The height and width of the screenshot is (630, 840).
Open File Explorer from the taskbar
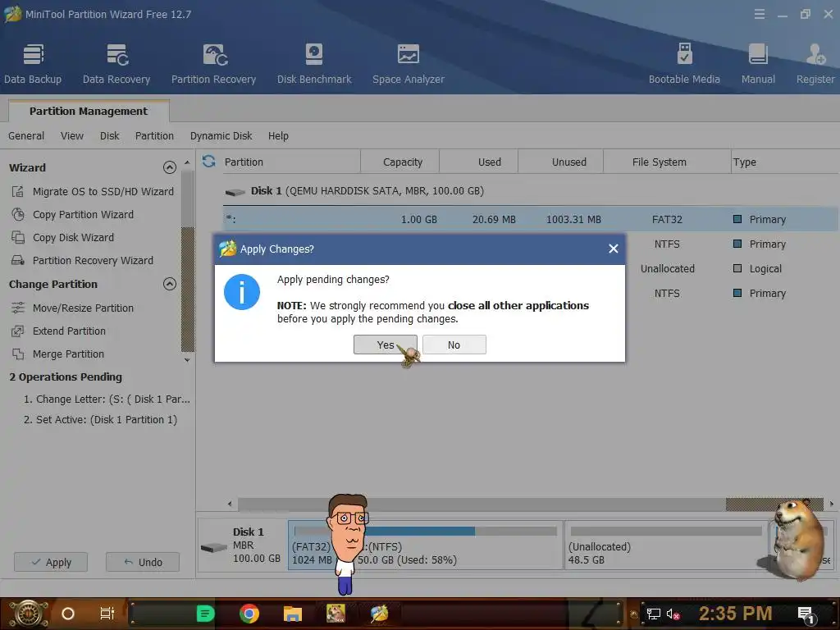pyautogui.click(x=293, y=614)
